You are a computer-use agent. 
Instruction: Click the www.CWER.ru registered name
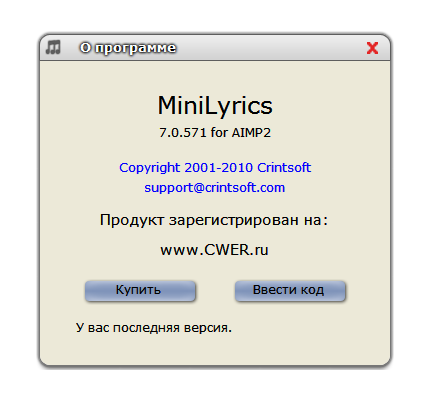[x=214, y=250]
